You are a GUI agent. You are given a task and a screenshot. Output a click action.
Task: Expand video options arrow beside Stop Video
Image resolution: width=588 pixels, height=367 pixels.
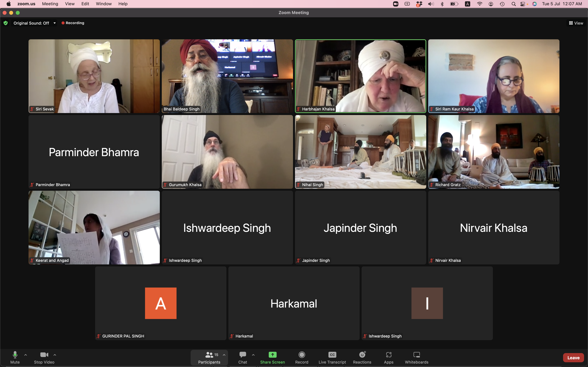(55, 355)
